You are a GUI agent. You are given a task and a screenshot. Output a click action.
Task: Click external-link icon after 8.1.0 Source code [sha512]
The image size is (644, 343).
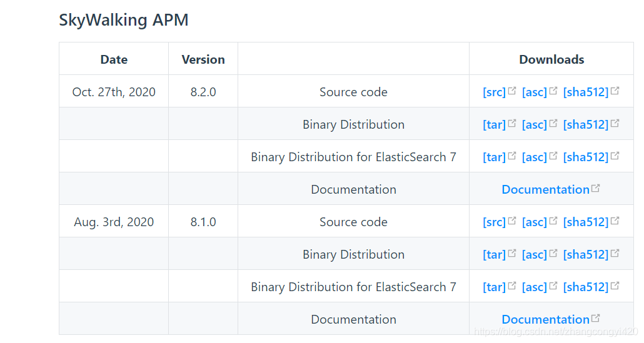pos(615,221)
